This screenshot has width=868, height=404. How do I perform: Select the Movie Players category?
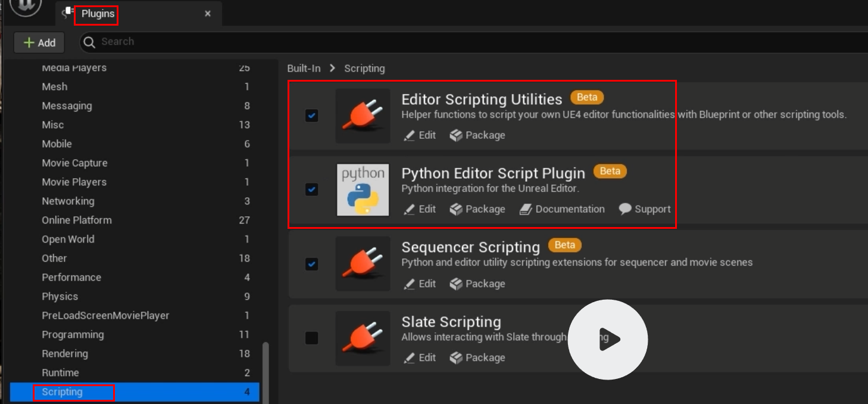pyautogui.click(x=135, y=182)
